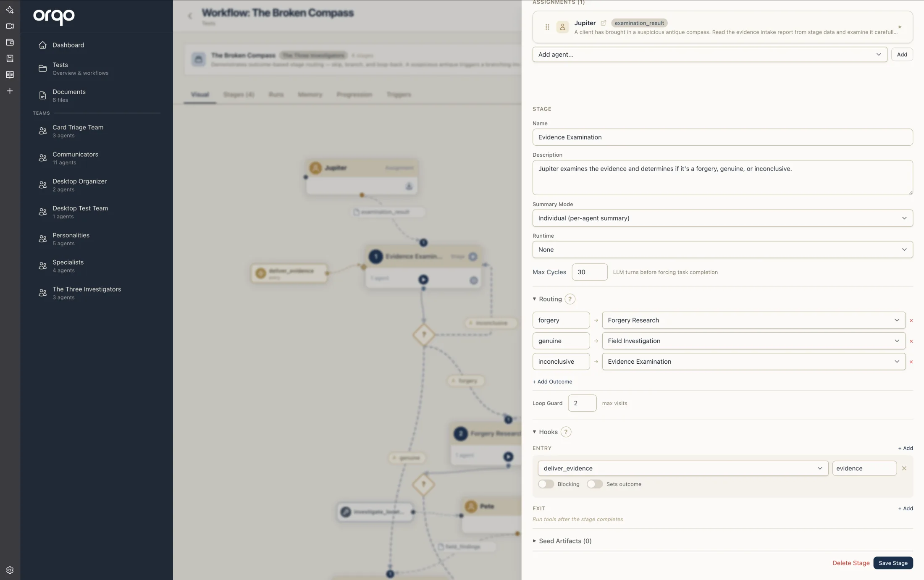Switch to the Stages (4) tab

point(239,94)
